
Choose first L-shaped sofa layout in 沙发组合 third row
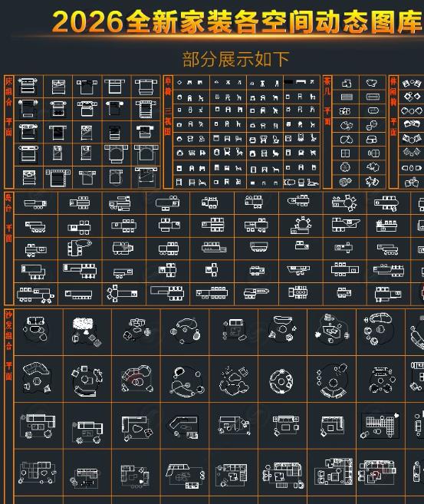38,427
